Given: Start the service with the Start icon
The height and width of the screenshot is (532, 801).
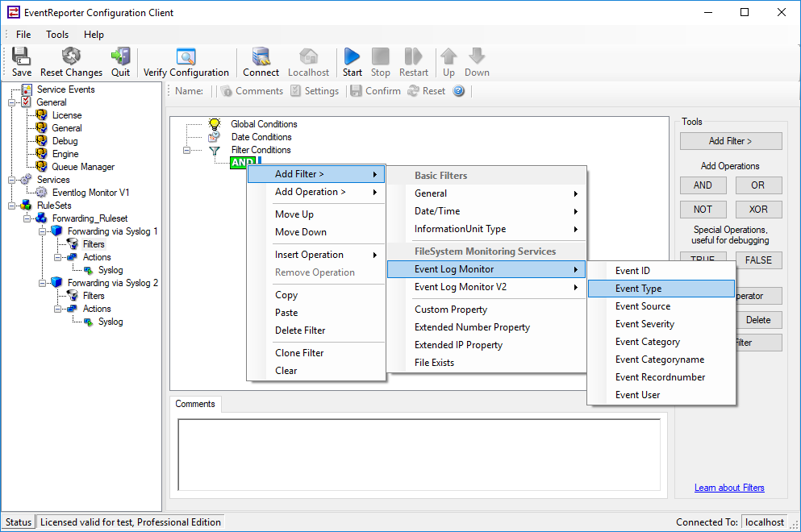Looking at the screenshot, I should coord(352,56).
